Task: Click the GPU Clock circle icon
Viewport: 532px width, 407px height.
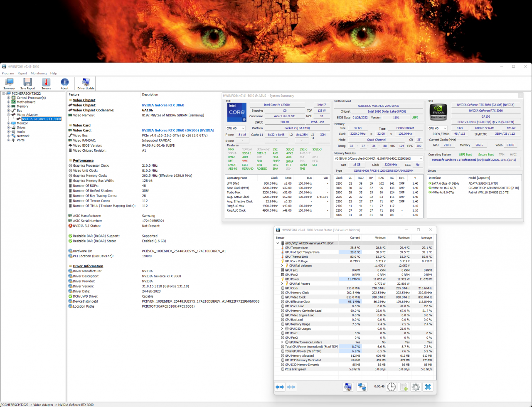Action: tap(283, 288)
